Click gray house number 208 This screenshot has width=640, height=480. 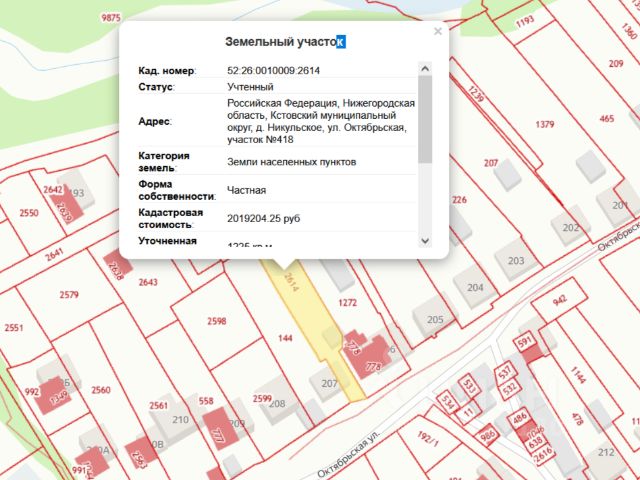(277, 404)
